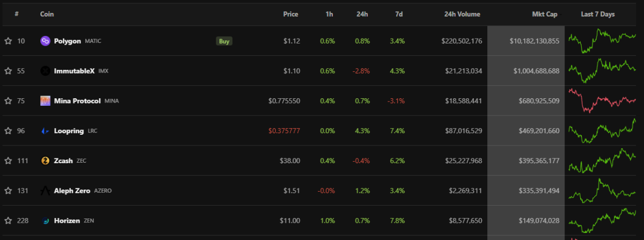Viewport: 644px width, 240px height.
Task: Click the Aleph Zero logo icon
Action: tap(46, 191)
